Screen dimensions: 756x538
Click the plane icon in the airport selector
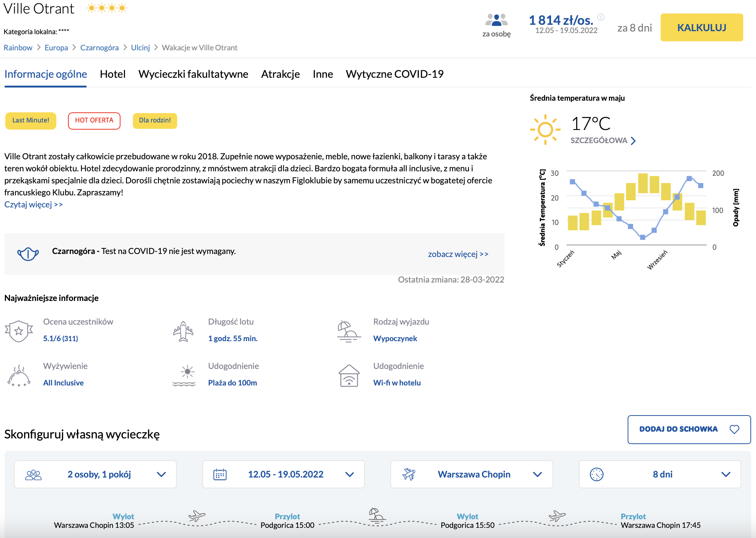click(409, 475)
